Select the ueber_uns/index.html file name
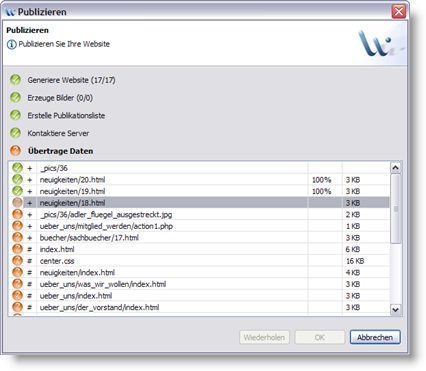The width and height of the screenshot is (426, 371). pos(76,296)
